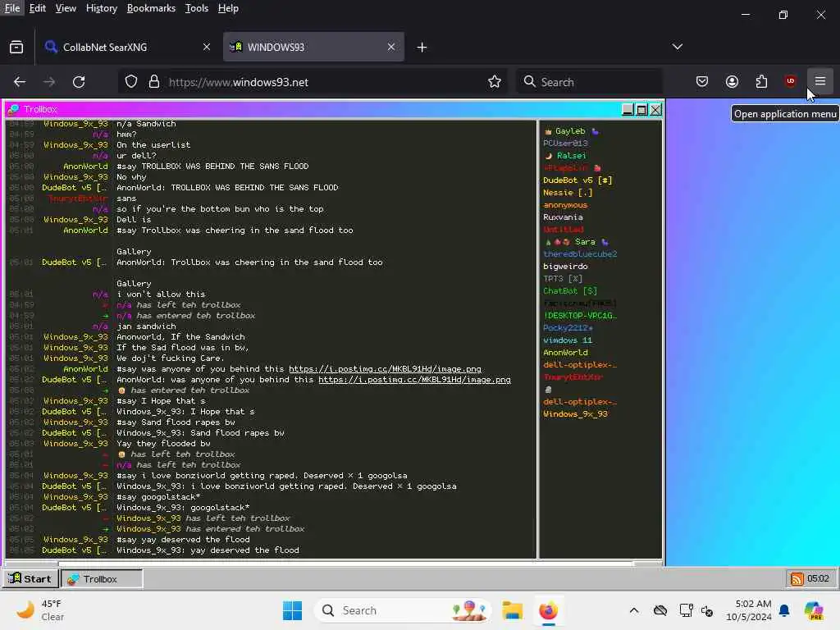Select user PCUser013 in user list
The image size is (840, 630).
(x=565, y=143)
